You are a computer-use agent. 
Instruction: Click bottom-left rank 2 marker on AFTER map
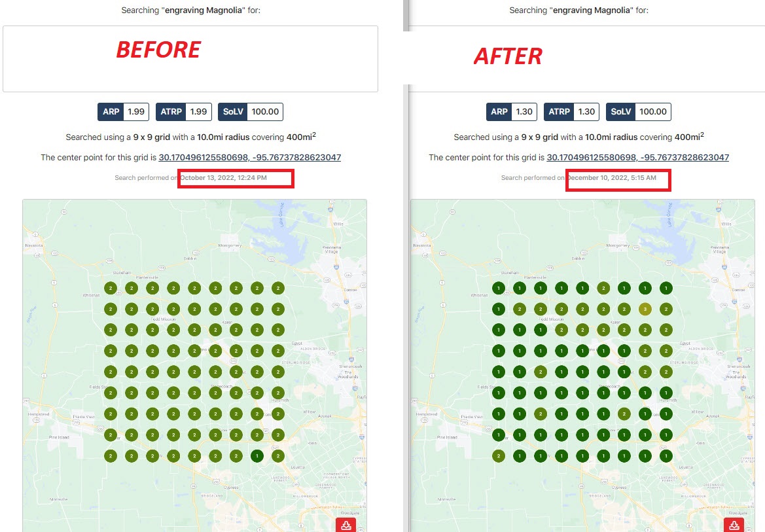pyautogui.click(x=499, y=456)
